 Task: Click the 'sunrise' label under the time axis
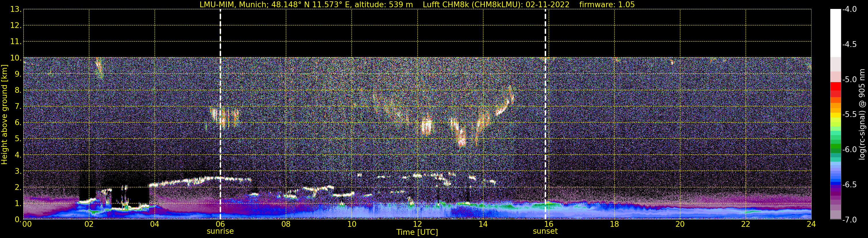[220, 231]
